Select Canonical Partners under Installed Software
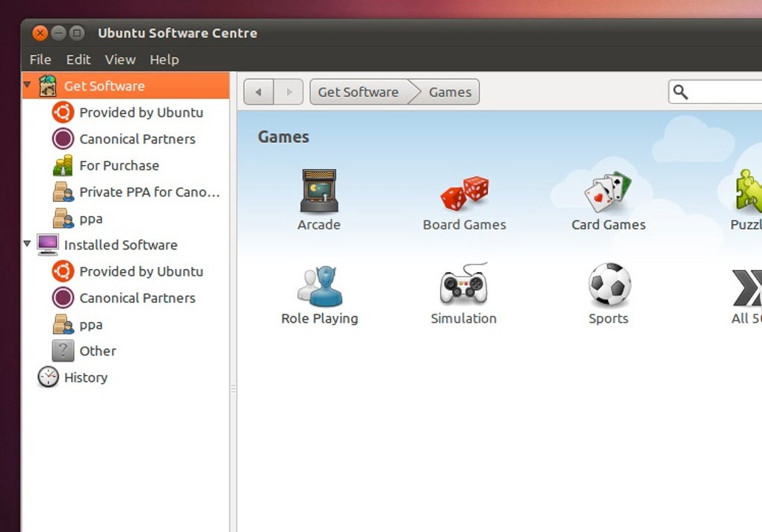 click(x=137, y=298)
